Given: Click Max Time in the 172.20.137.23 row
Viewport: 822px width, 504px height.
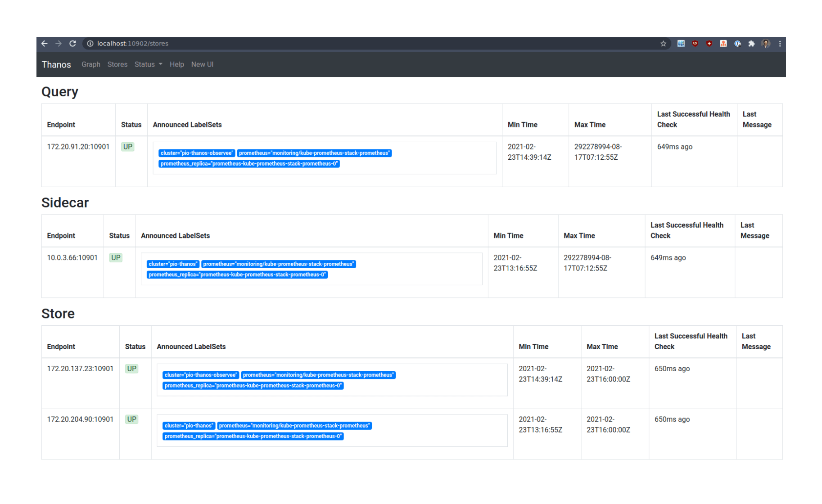Looking at the screenshot, I should click(x=609, y=374).
